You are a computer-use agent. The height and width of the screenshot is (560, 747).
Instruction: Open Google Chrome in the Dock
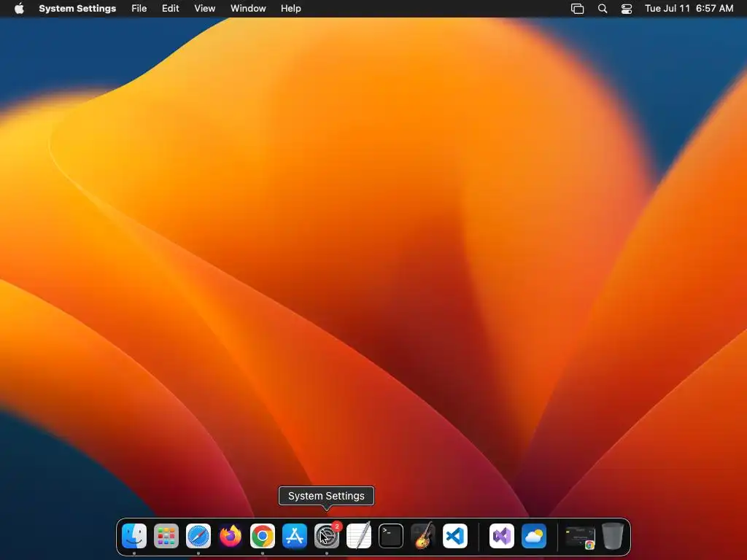pyautogui.click(x=263, y=536)
